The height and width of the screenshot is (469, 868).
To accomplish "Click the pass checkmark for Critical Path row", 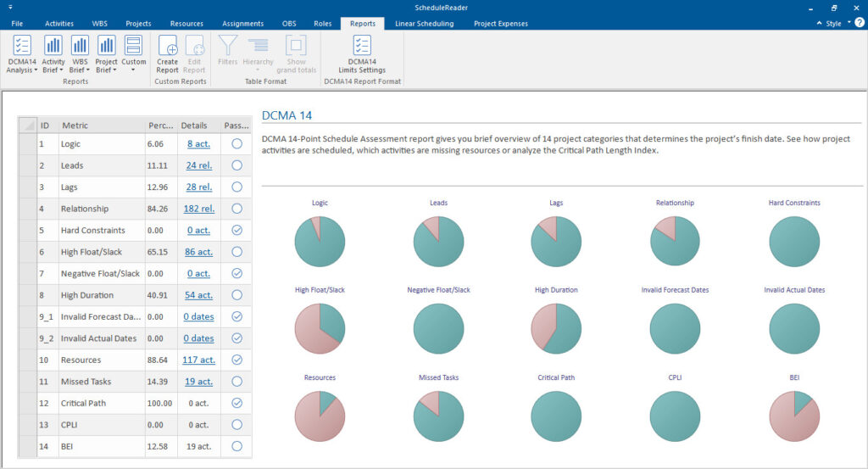I will [237, 403].
